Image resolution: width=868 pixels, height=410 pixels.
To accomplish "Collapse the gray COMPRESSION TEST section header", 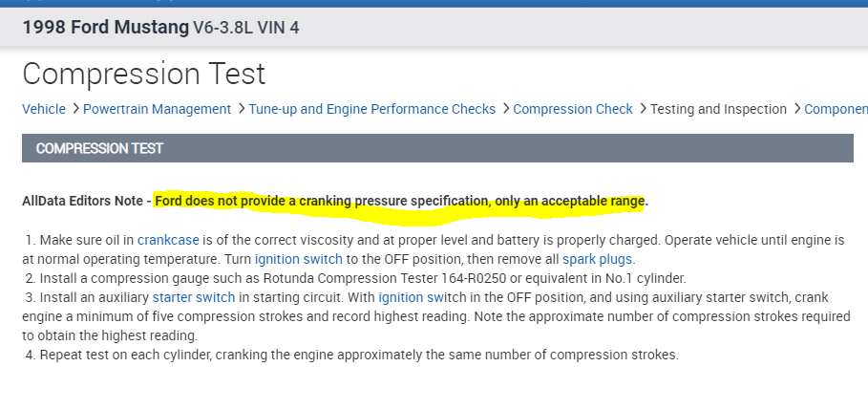I will [436, 148].
